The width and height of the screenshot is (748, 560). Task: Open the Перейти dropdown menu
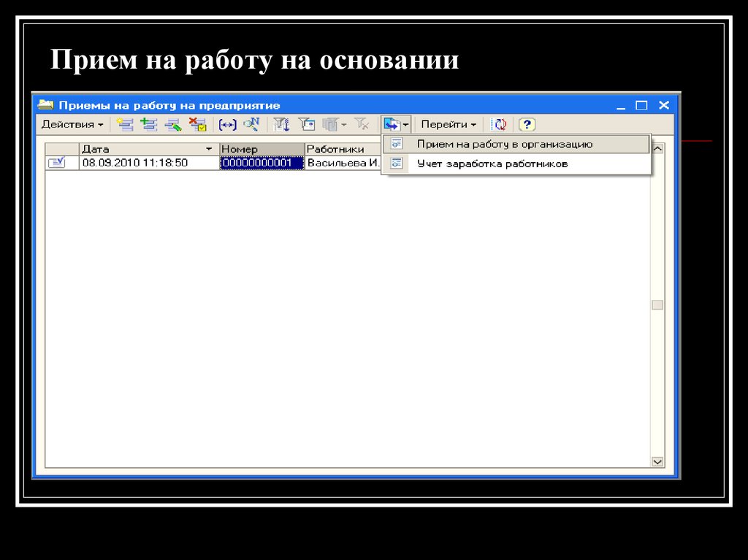(448, 124)
